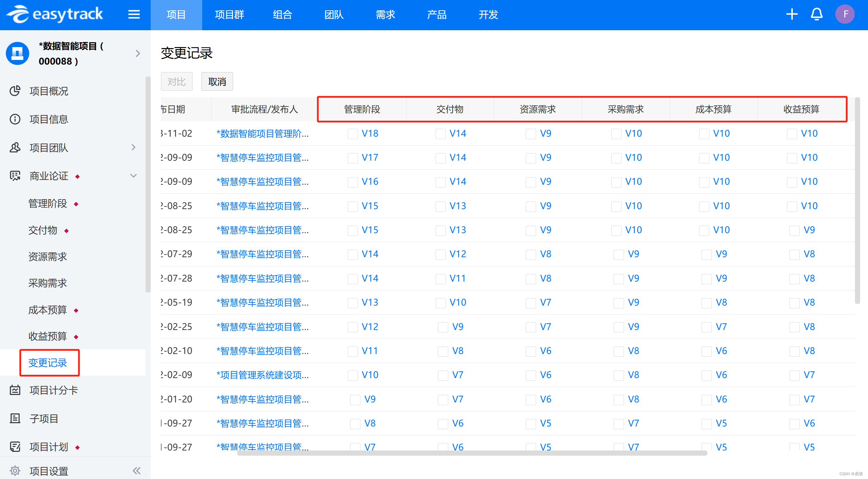Check the V17 管理阶段 checkbox
Viewport: 868px width, 479px height.
tap(352, 158)
